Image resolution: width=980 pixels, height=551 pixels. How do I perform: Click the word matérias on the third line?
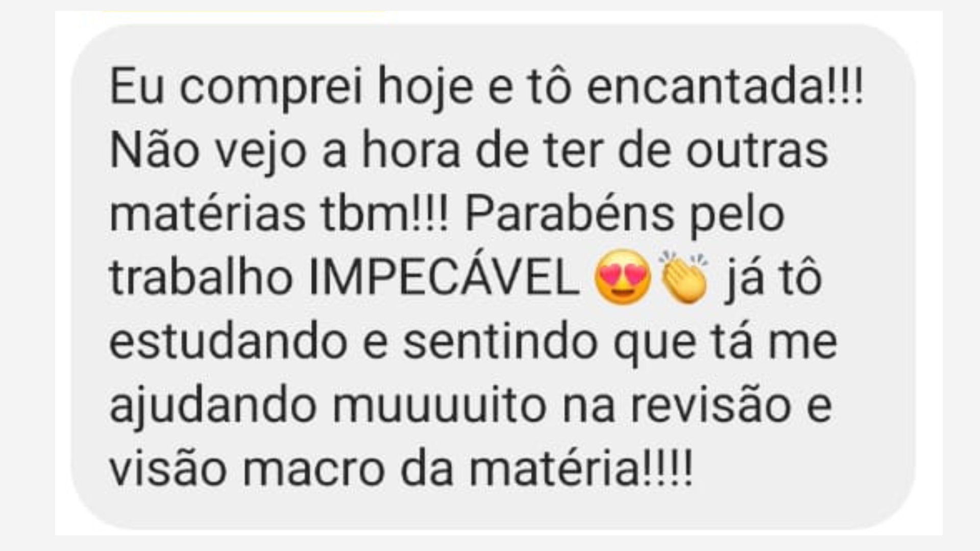click(207, 214)
